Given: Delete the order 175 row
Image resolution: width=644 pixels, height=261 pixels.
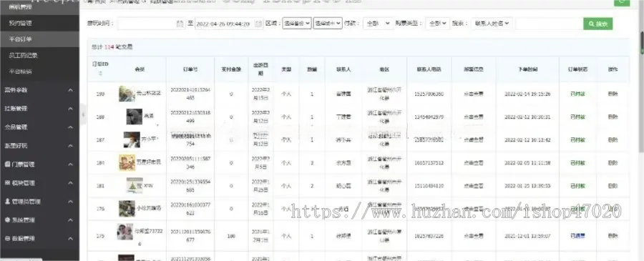Looking at the screenshot, I should pyautogui.click(x=613, y=236).
